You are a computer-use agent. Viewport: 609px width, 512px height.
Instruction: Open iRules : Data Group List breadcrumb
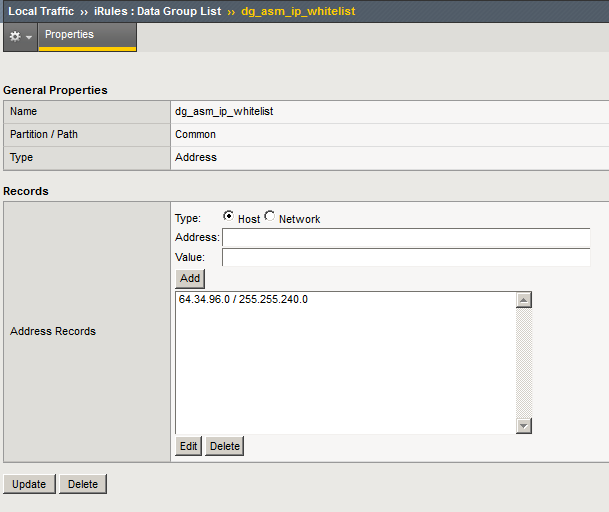pyautogui.click(x=158, y=11)
